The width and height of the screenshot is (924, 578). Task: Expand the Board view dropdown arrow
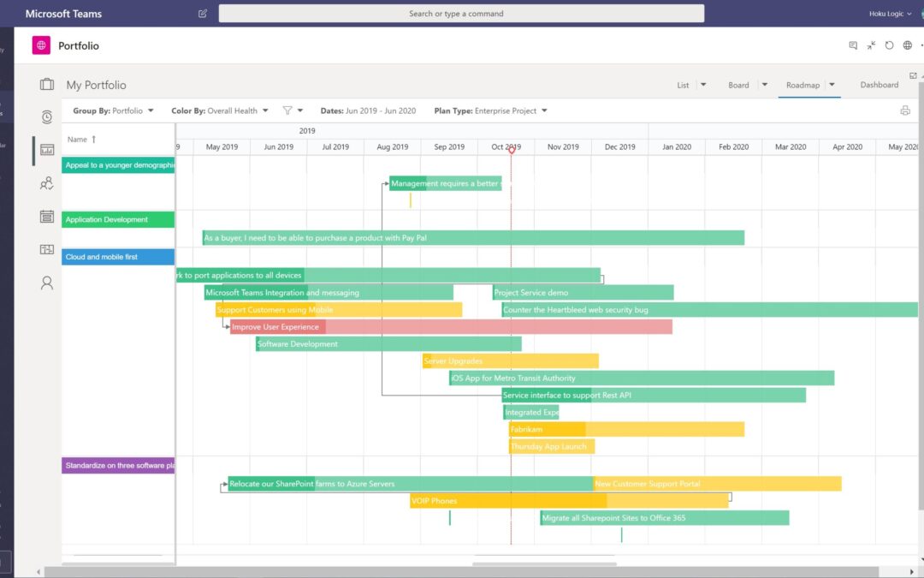pyautogui.click(x=764, y=84)
